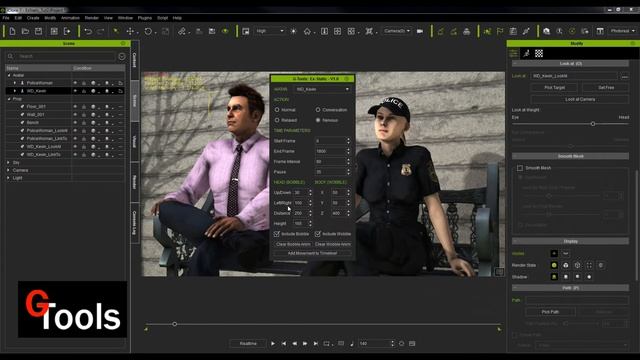
Task: Jump to the last frame
Action: (316, 344)
